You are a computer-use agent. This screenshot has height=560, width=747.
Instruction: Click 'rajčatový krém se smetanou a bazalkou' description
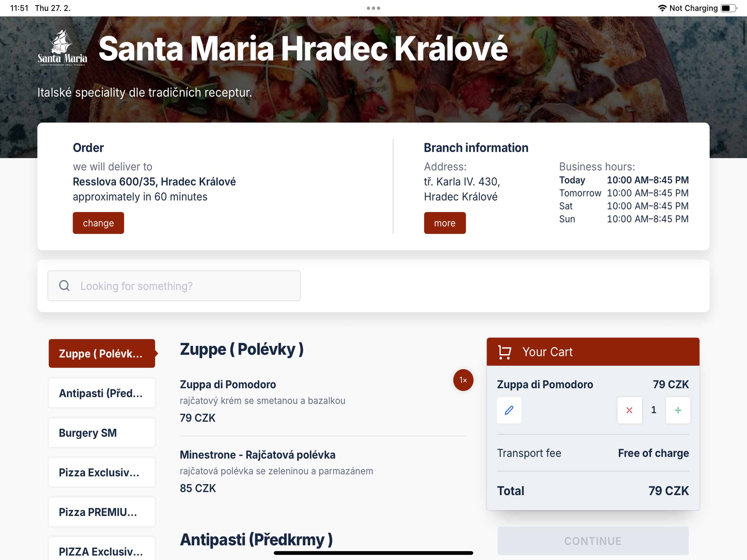[x=262, y=401]
